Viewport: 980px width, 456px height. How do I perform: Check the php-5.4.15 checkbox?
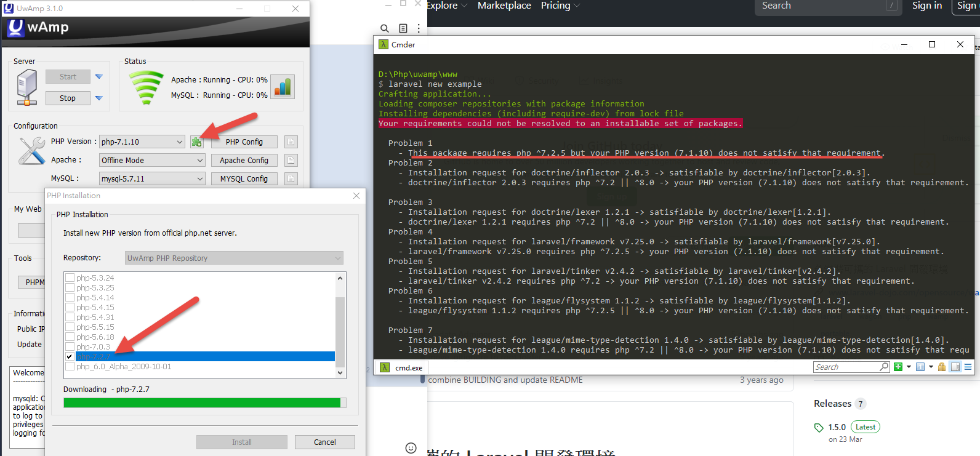coord(70,308)
